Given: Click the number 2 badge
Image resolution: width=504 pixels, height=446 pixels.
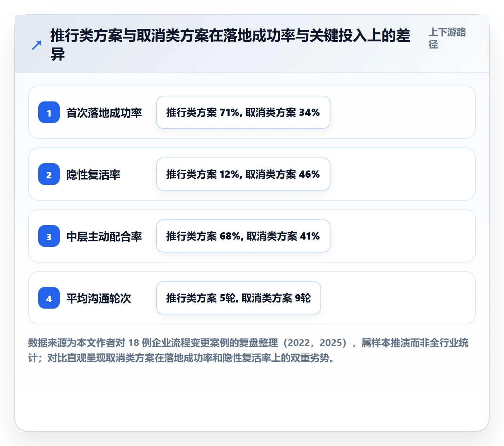Looking at the screenshot, I should point(49,174).
